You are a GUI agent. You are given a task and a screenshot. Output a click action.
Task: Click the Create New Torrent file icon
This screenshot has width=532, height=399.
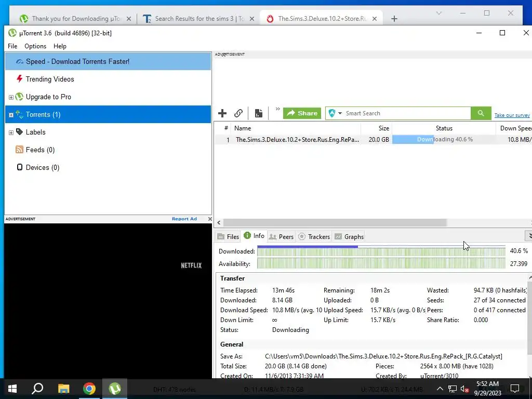259,113
